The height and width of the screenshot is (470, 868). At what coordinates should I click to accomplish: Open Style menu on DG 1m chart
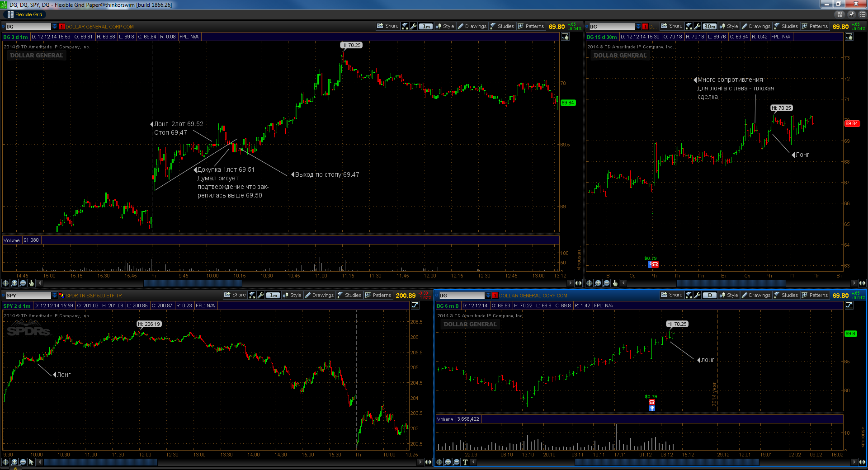pyautogui.click(x=445, y=26)
